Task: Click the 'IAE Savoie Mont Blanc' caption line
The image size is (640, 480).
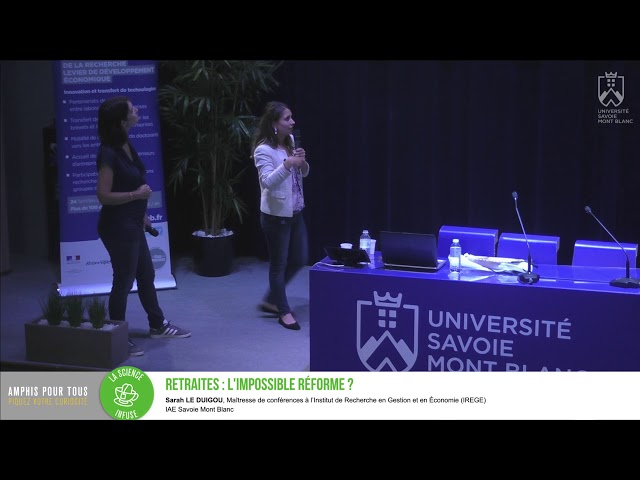Action: pos(200,409)
